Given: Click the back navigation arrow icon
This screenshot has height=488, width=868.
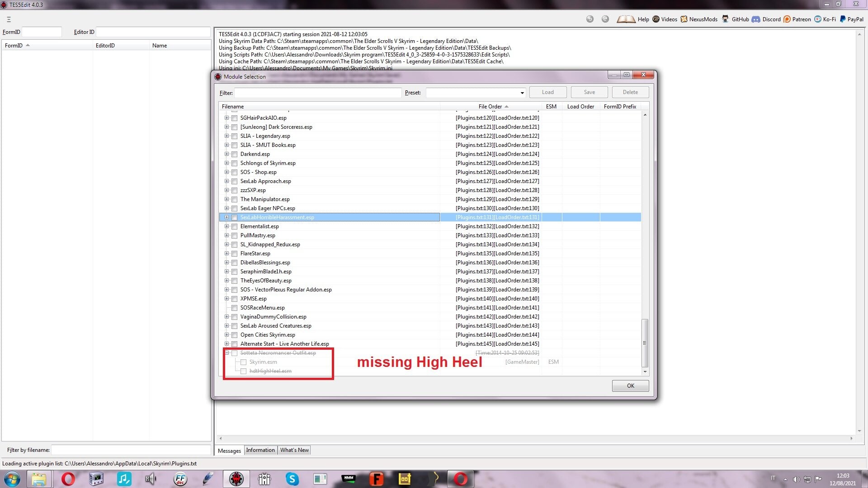Looking at the screenshot, I should pyautogui.click(x=590, y=19).
